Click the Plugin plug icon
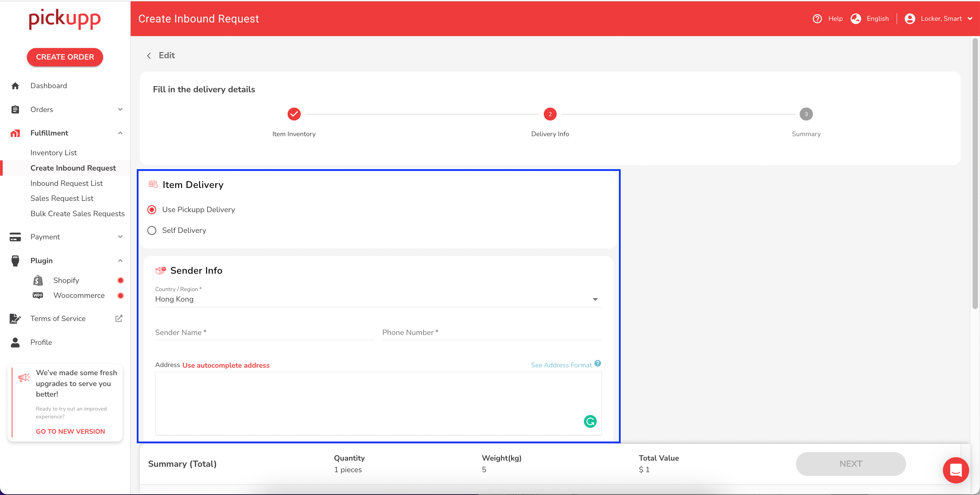The image size is (980, 495). click(15, 261)
